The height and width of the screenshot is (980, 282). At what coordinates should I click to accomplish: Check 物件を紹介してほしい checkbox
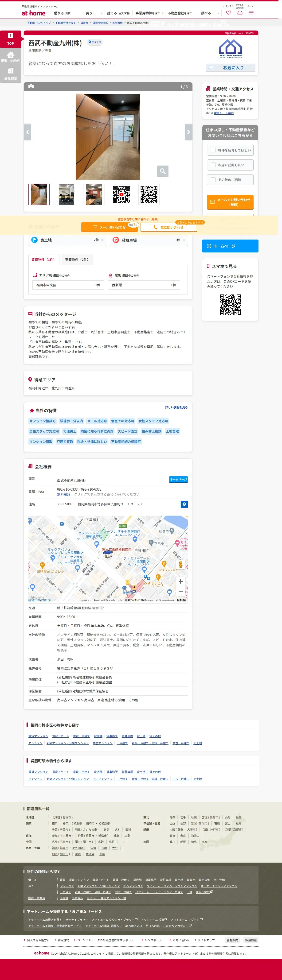pos(214,150)
